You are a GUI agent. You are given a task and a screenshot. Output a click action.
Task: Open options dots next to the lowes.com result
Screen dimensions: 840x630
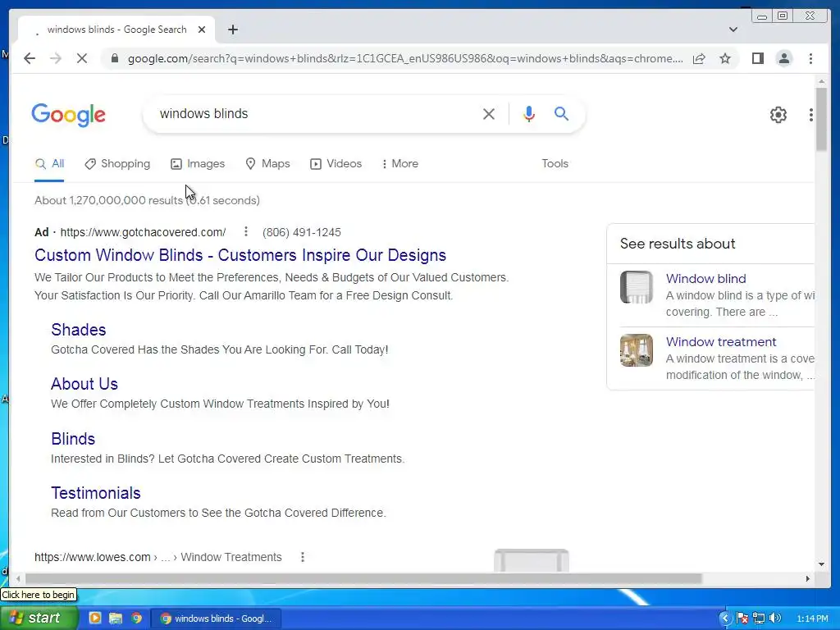tap(302, 557)
